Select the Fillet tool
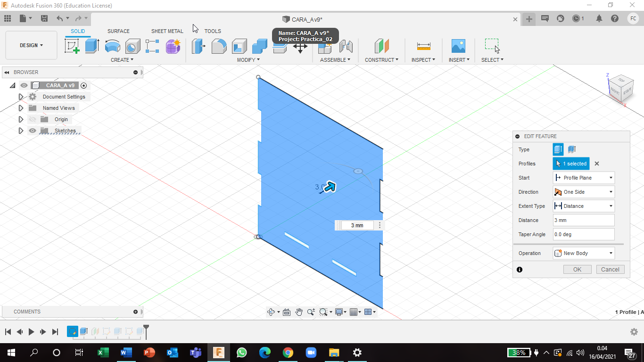The width and height of the screenshot is (644, 362). (219, 46)
